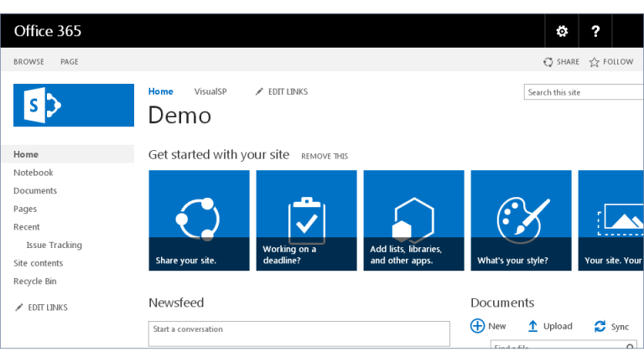Switch to the BROWSE ribbon tab
This screenshot has height=362, width=644.
(x=29, y=62)
